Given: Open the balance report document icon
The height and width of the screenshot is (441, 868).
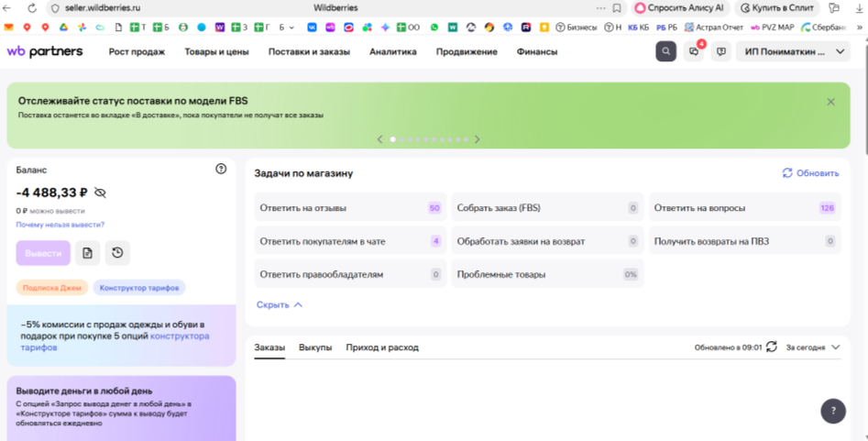Looking at the screenshot, I should pyautogui.click(x=87, y=253).
